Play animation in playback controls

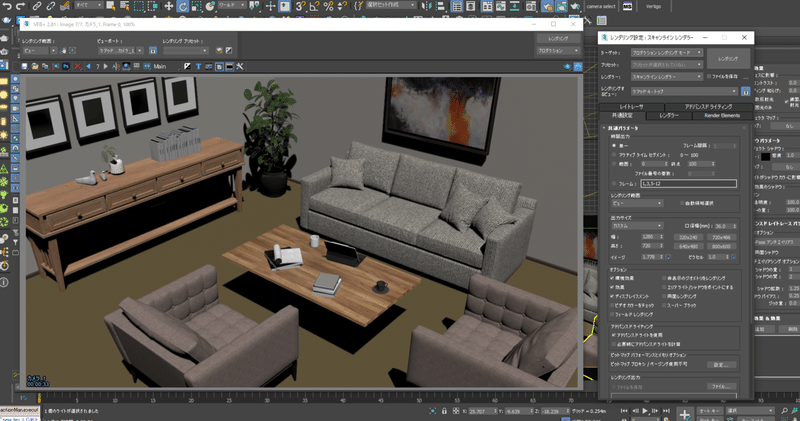point(645,411)
